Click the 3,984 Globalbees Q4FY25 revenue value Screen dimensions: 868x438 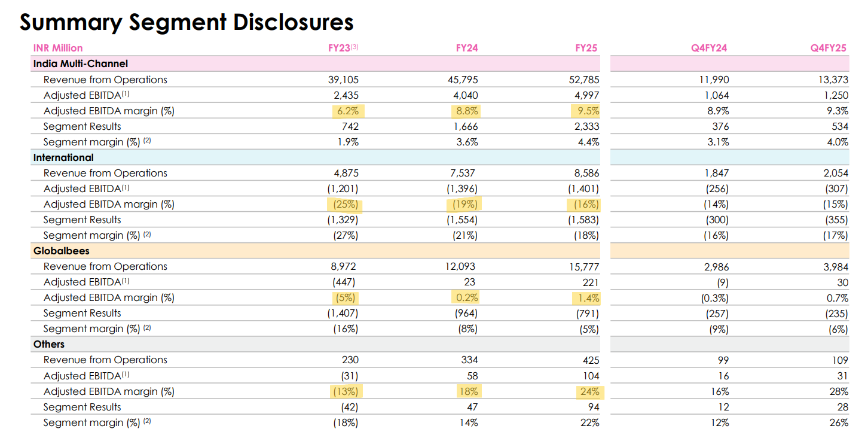coord(835,266)
